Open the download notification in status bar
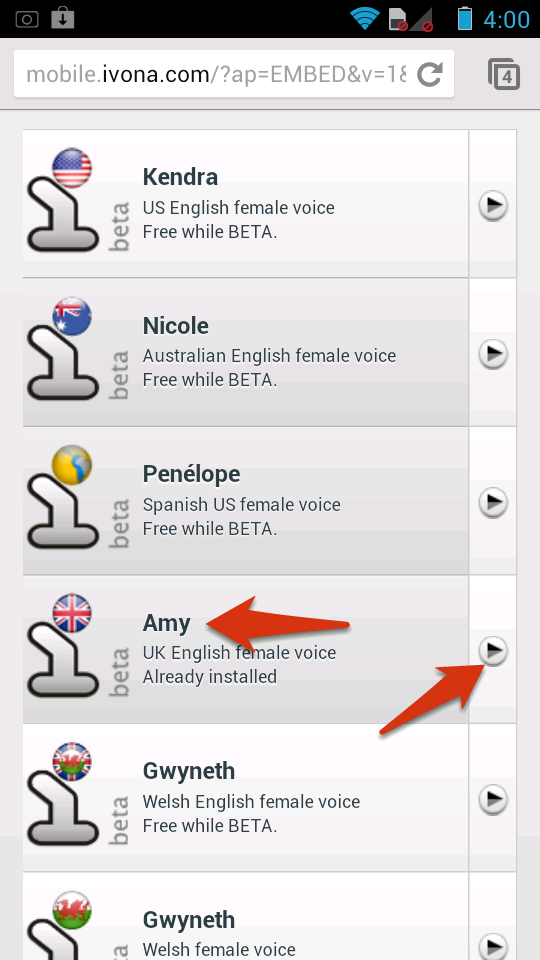Screen dimensions: 540x960 [62, 18]
